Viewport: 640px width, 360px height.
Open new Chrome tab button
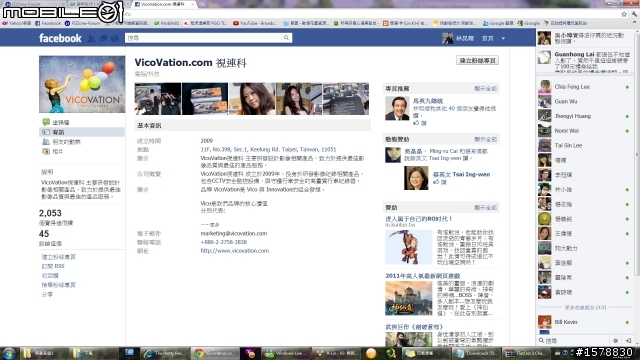click(202, 4)
